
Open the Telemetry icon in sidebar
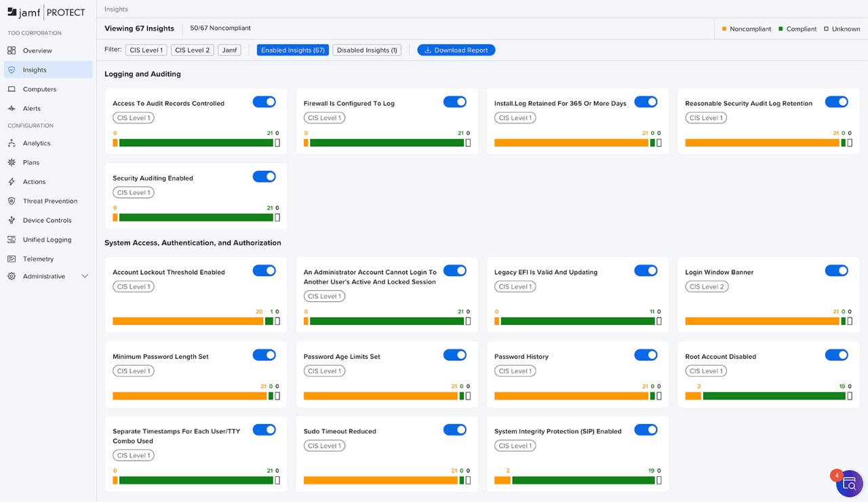coord(12,259)
